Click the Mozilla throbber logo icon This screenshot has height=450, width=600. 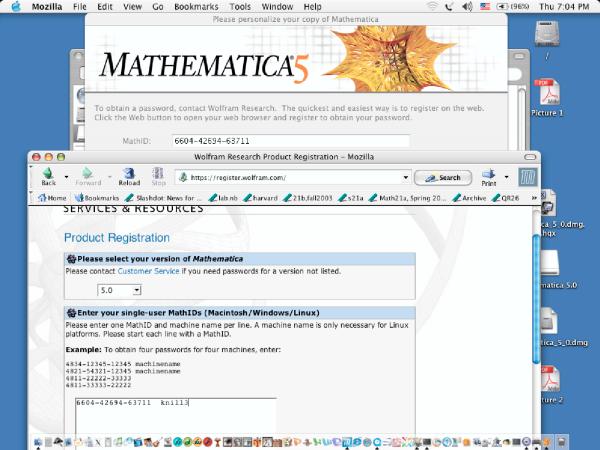528,177
